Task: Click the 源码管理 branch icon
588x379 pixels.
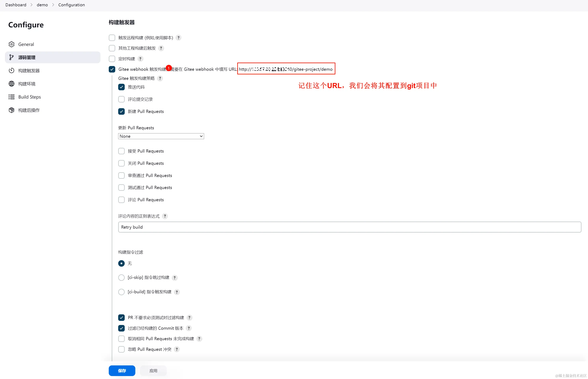Action: pyautogui.click(x=11, y=57)
